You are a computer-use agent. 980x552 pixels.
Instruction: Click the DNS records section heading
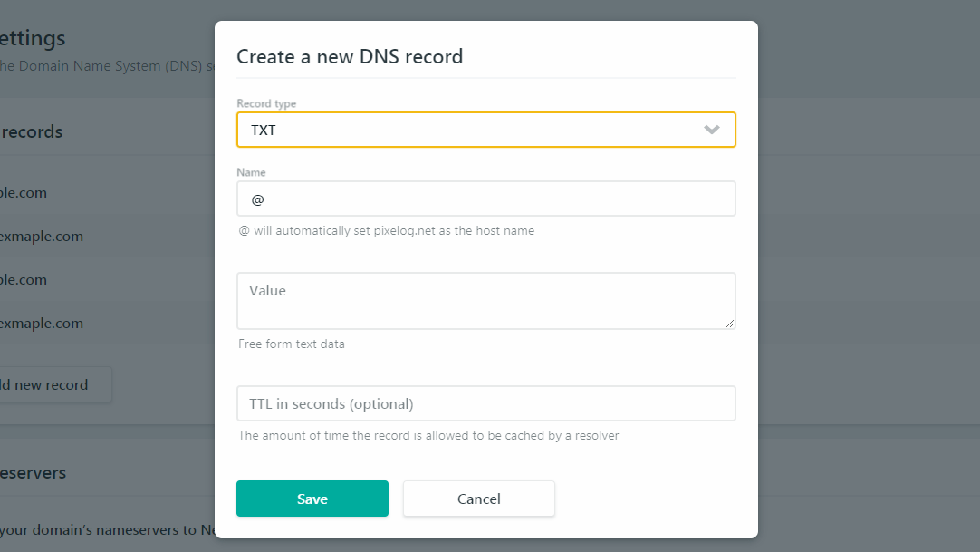[31, 131]
